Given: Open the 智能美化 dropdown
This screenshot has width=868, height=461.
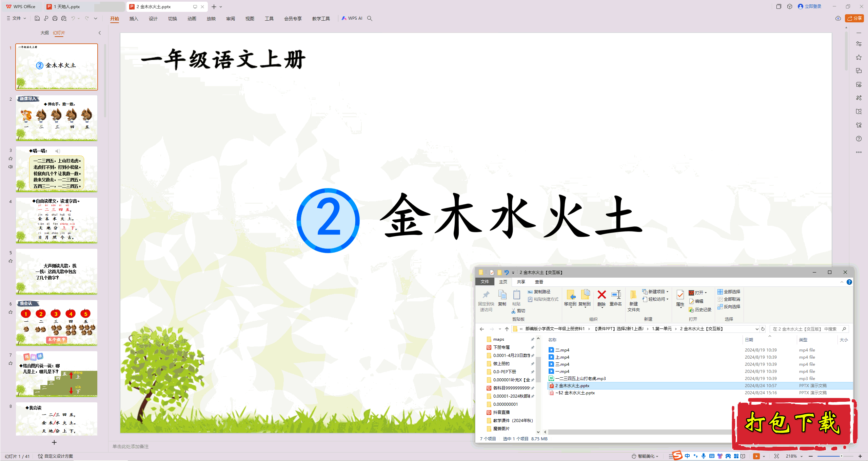Looking at the screenshot, I should [x=645, y=456].
